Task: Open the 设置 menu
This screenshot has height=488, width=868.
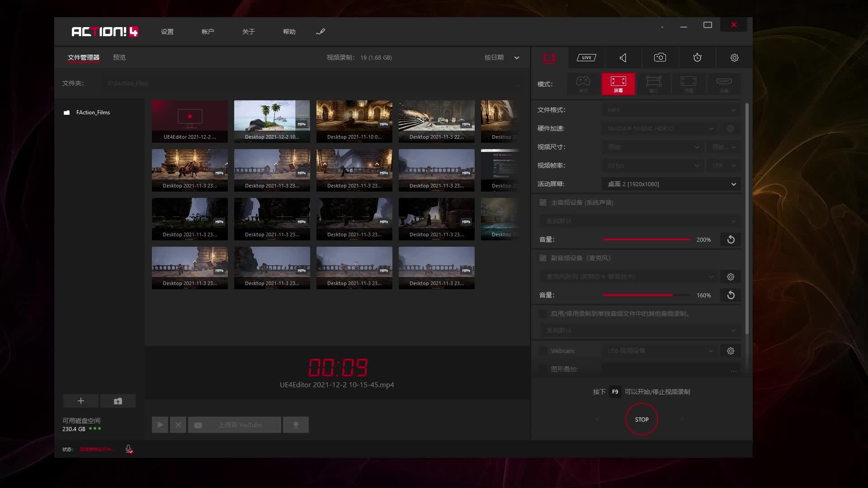Action: click(167, 32)
